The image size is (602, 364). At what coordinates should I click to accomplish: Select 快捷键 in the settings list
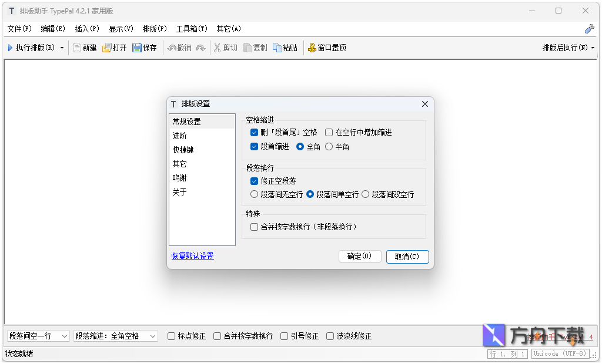point(183,150)
